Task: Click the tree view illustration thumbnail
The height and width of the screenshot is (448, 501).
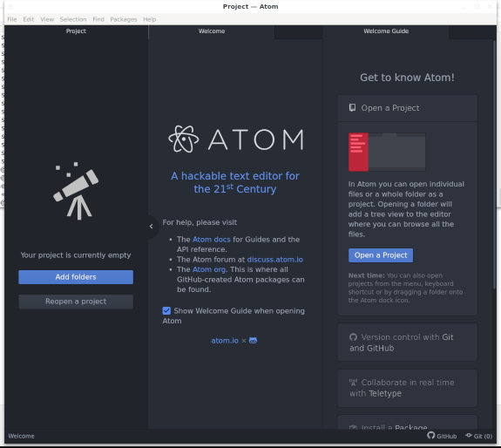Action: point(387,153)
